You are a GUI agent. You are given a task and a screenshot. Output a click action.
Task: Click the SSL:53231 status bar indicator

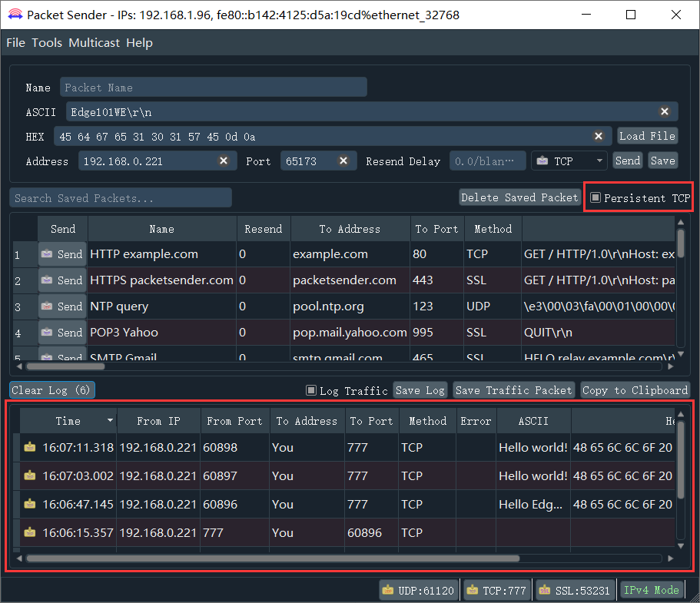coord(575,590)
